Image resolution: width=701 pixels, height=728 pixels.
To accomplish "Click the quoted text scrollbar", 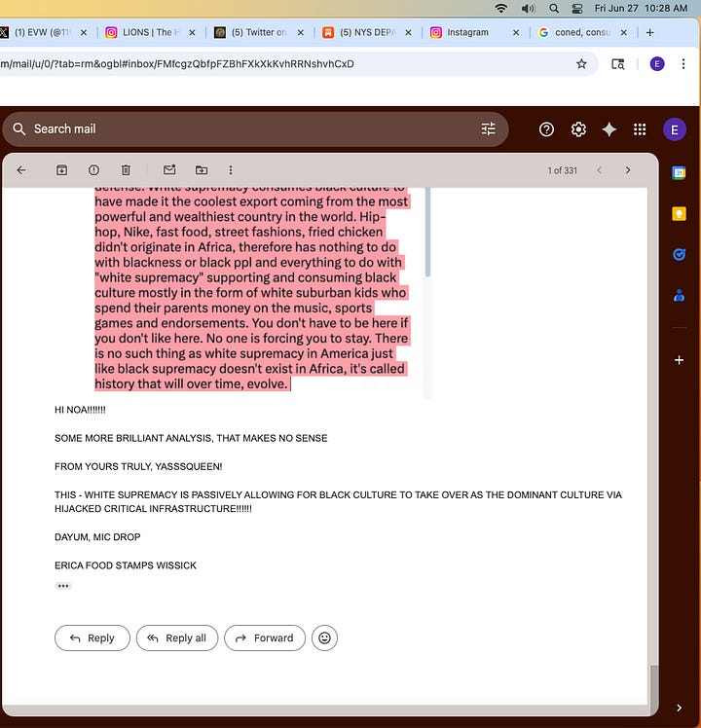I will click(x=427, y=233).
